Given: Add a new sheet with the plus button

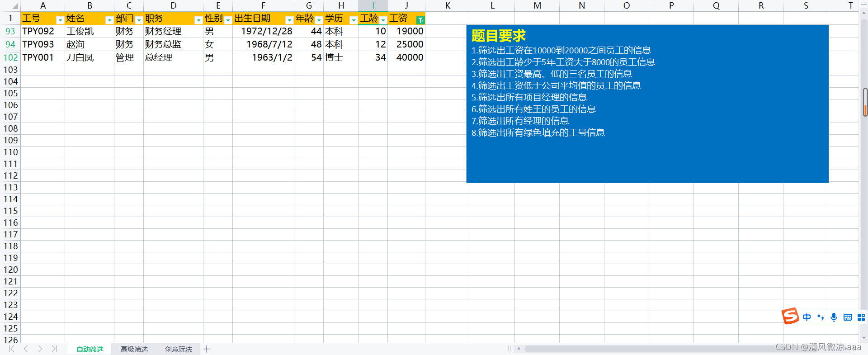Looking at the screenshot, I should (207, 349).
